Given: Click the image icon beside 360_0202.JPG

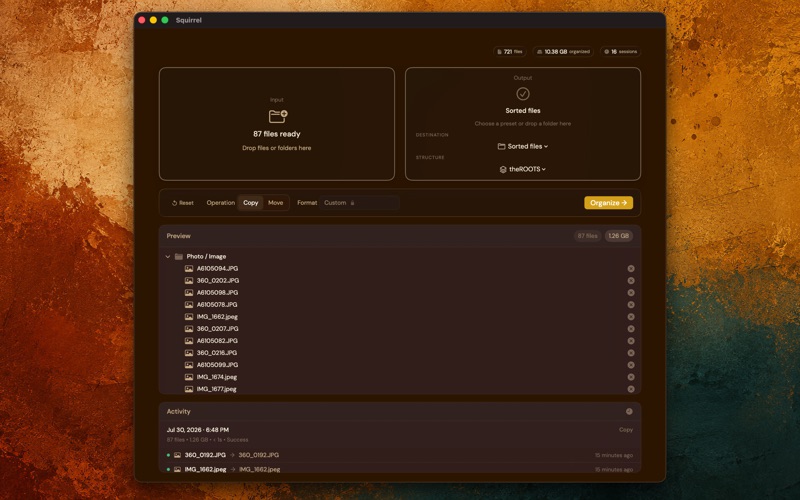Looking at the screenshot, I should coord(189,281).
